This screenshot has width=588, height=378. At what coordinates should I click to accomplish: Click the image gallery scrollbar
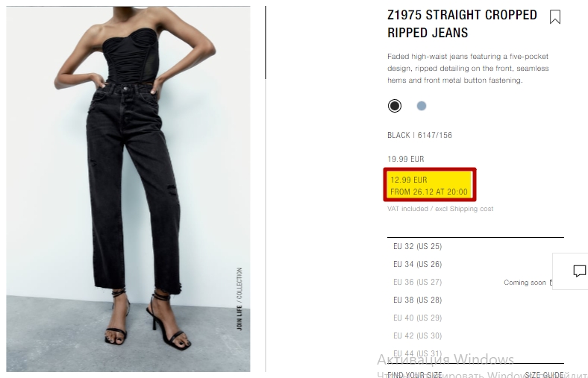pos(266,42)
